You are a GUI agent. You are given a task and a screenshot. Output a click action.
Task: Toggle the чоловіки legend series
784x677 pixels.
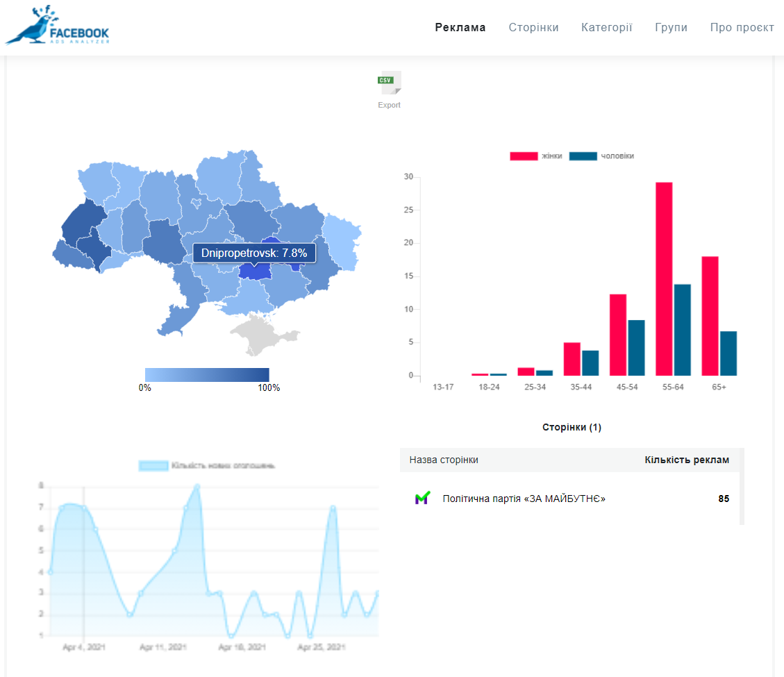[601, 156]
